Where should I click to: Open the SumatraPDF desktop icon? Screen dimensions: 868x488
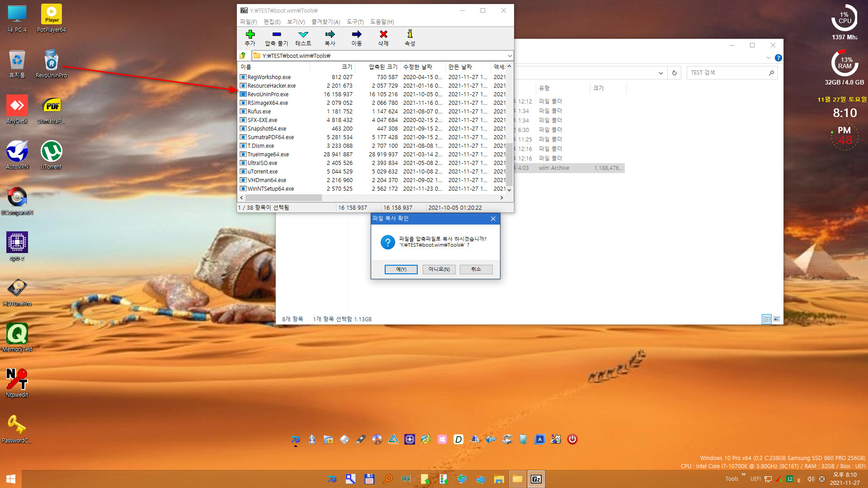(52, 109)
